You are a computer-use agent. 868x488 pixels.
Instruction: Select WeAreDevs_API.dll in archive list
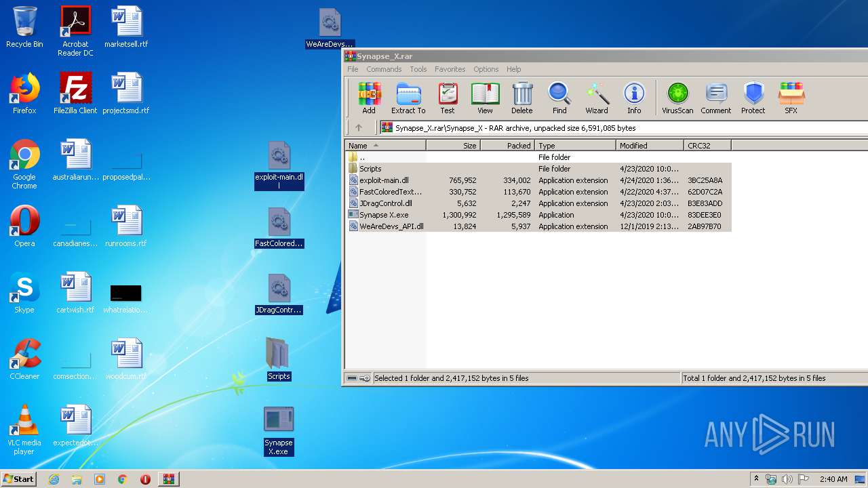[538, 226]
